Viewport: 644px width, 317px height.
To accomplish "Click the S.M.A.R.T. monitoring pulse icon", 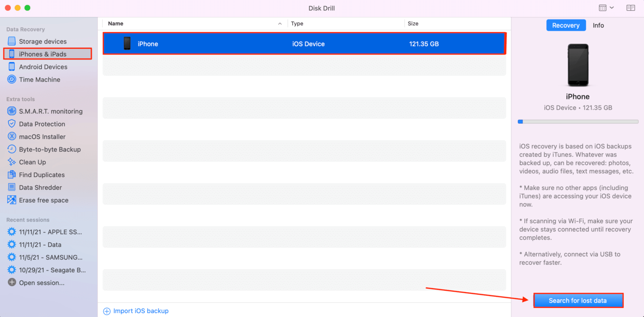I will click(12, 111).
